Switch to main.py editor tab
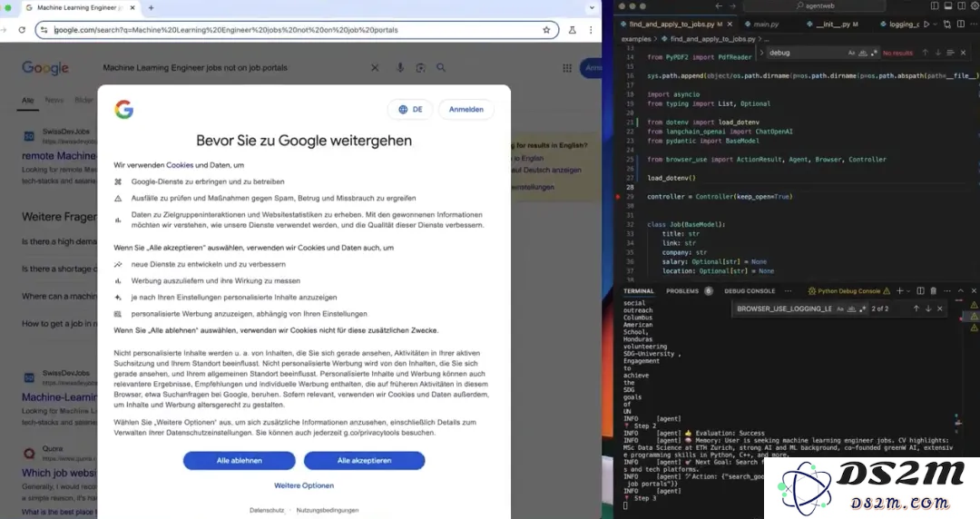 pyautogui.click(x=766, y=24)
